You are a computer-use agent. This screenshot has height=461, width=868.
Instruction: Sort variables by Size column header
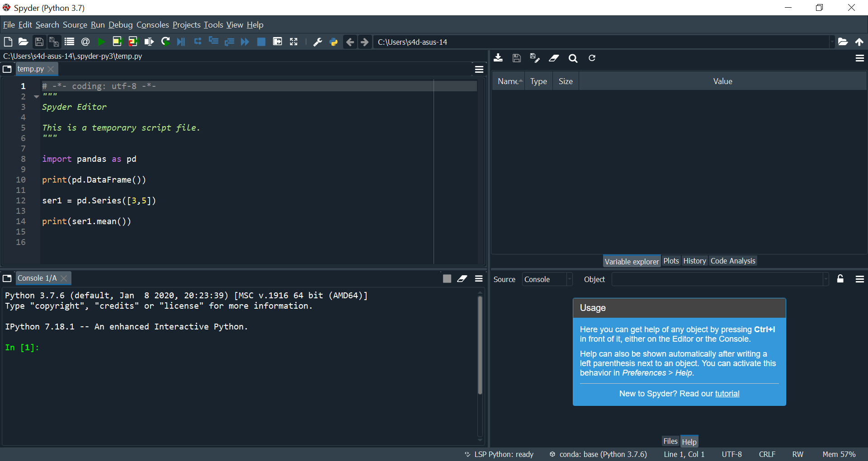pyautogui.click(x=566, y=81)
